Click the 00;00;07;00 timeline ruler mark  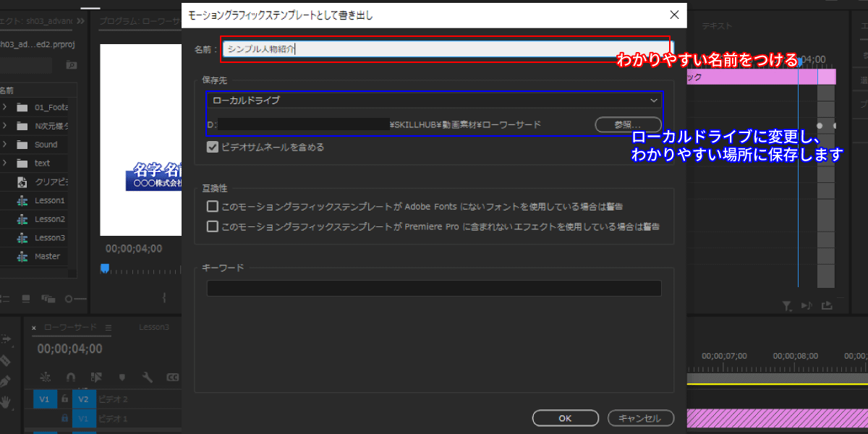point(723,356)
